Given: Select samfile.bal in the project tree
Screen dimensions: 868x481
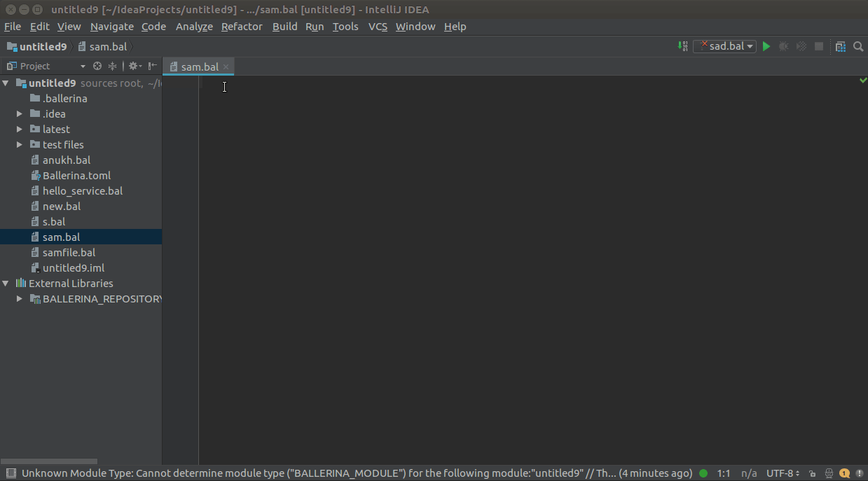Looking at the screenshot, I should 69,252.
